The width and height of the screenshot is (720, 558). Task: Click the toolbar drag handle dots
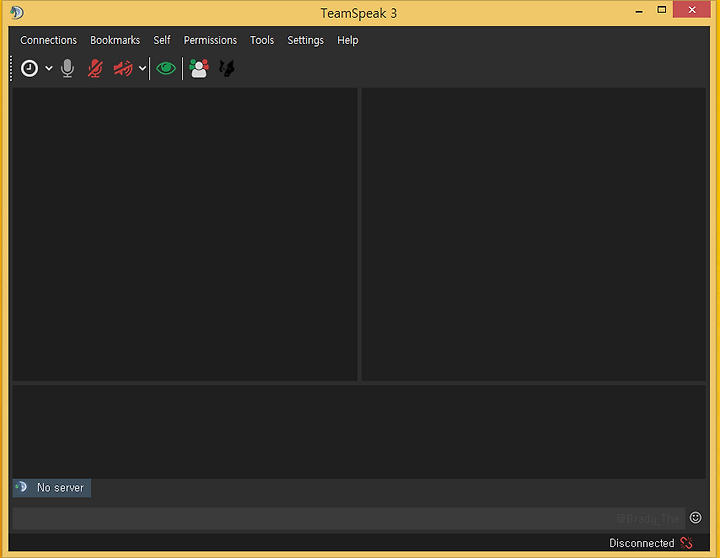[x=11, y=68]
